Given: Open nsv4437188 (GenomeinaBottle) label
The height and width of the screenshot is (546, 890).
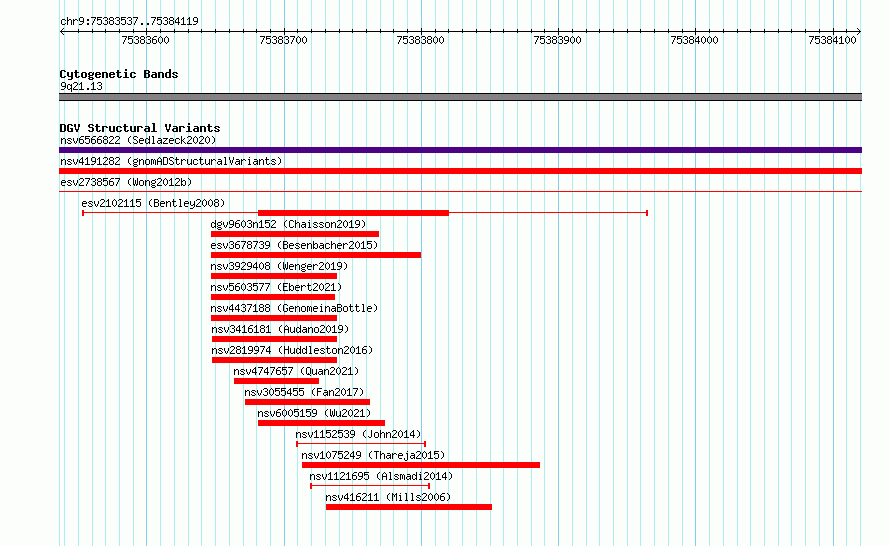Looking at the screenshot, I should [294, 308].
